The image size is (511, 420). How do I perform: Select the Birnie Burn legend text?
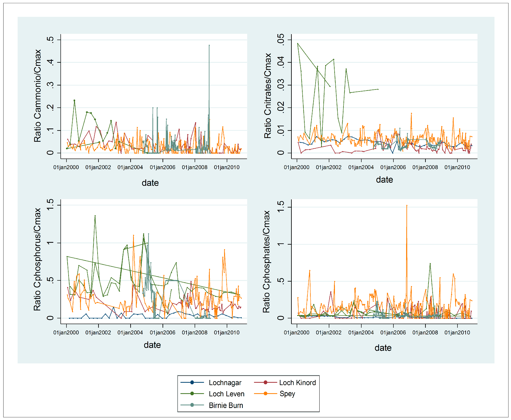pyautogui.click(x=226, y=405)
